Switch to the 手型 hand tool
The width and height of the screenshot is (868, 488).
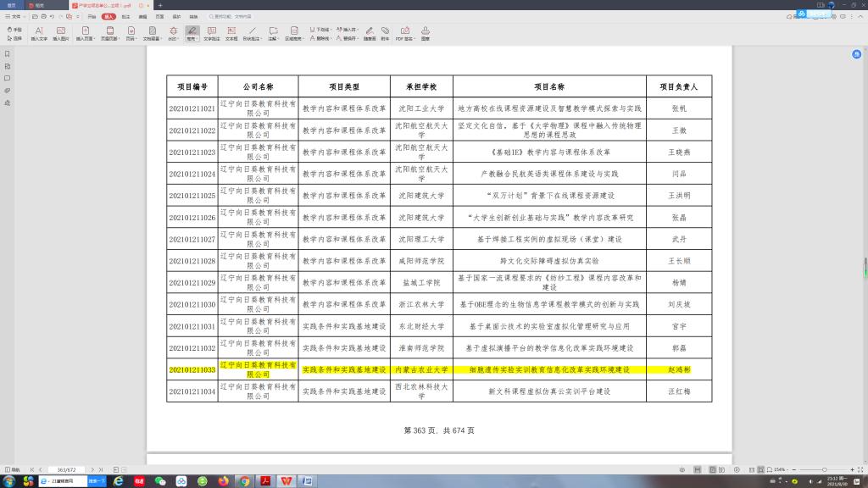(15, 30)
